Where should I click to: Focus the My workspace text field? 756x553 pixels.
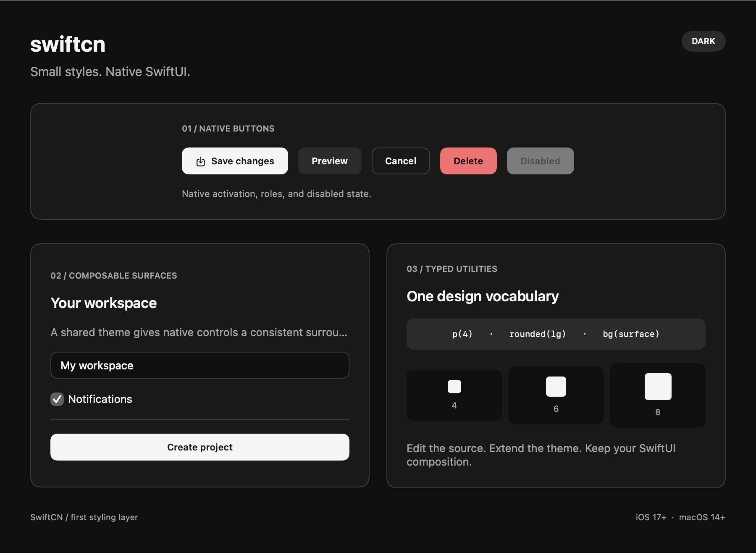coord(200,365)
